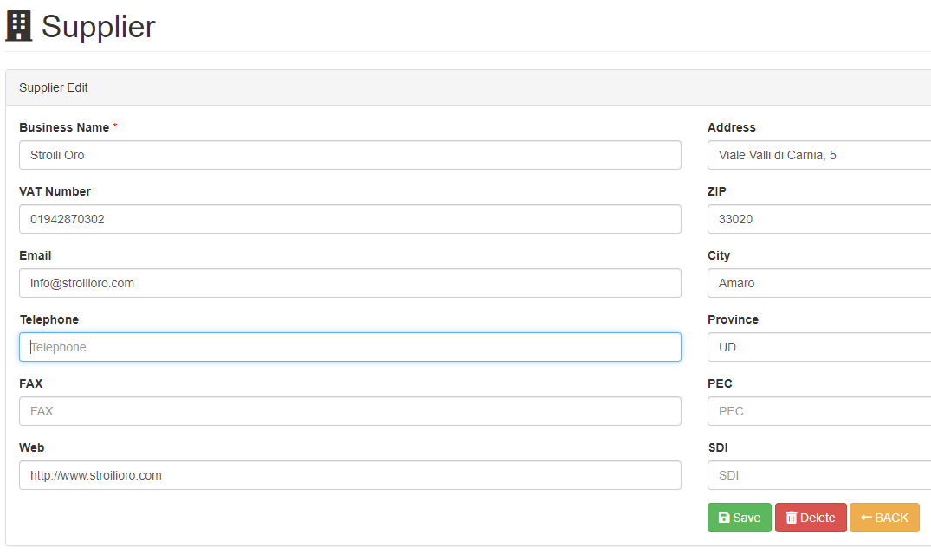This screenshot has width=931, height=560.
Task: Click the VAT Number label
Action: coord(55,191)
